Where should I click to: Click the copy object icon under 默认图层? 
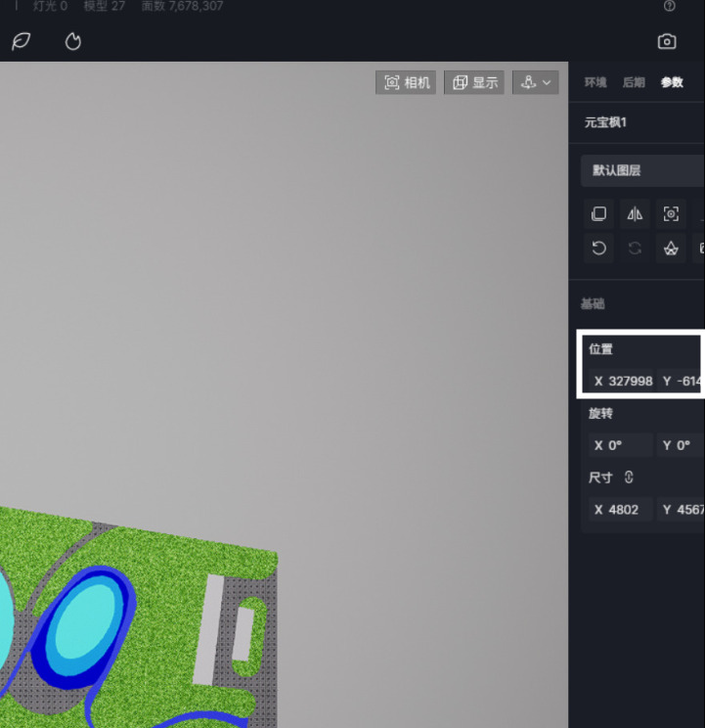point(599,214)
